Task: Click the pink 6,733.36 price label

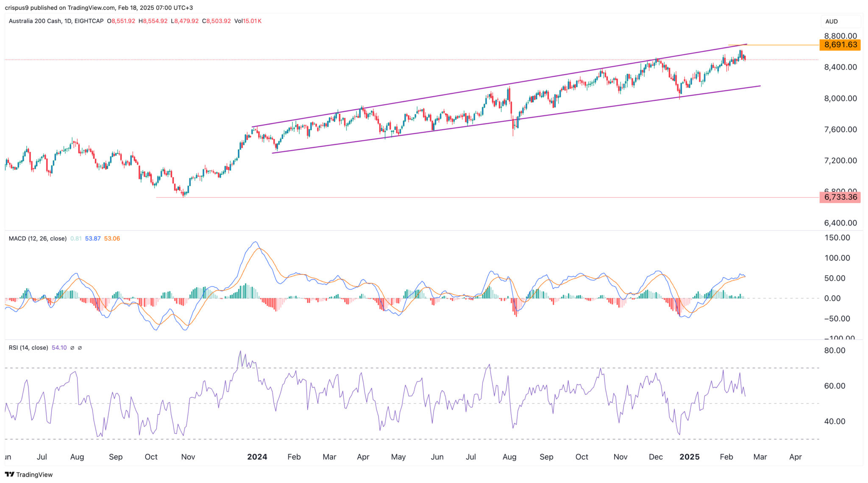Action: click(x=840, y=197)
